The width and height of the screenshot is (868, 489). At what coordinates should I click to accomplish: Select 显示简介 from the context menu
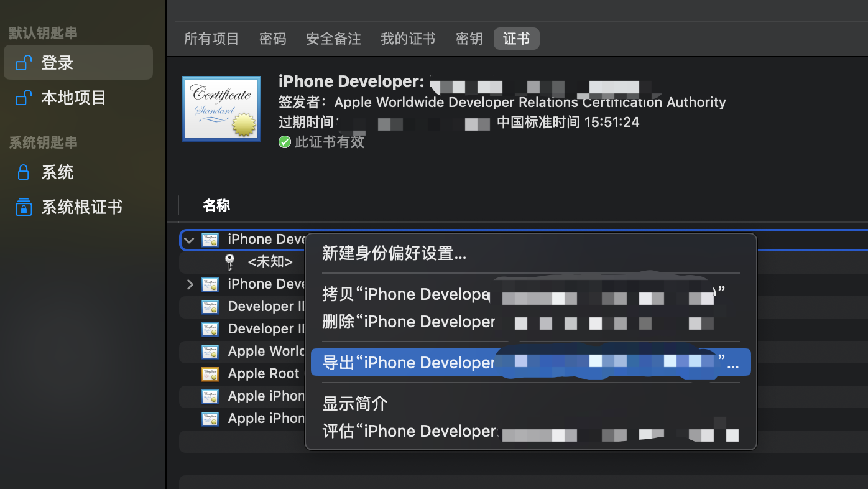point(355,404)
